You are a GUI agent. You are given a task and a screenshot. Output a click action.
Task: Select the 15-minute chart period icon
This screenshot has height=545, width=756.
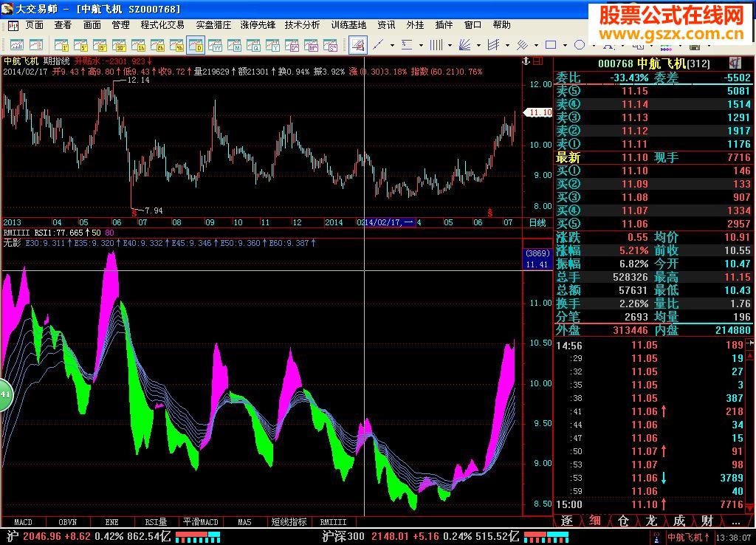100,45
